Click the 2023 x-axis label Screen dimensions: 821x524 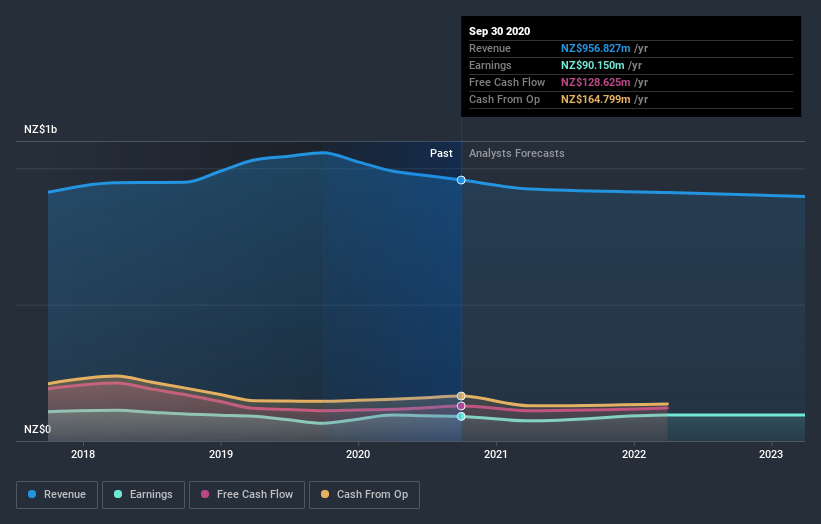[771, 454]
